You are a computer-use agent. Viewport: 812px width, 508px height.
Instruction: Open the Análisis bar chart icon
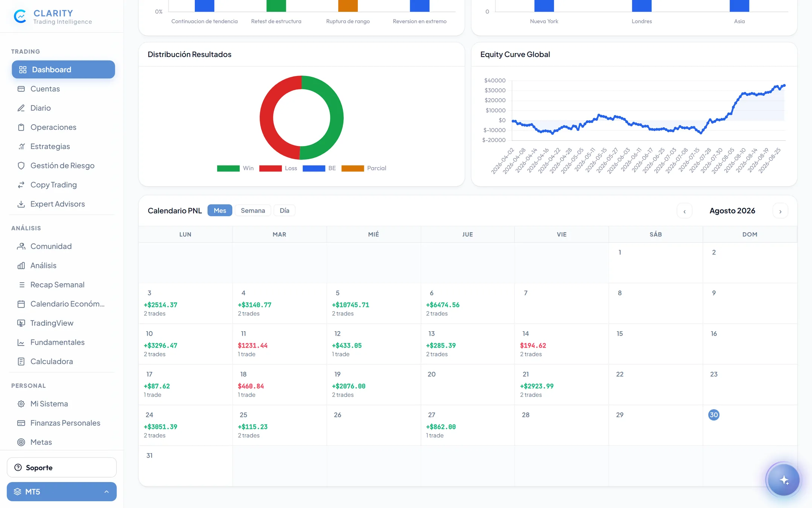(21, 265)
